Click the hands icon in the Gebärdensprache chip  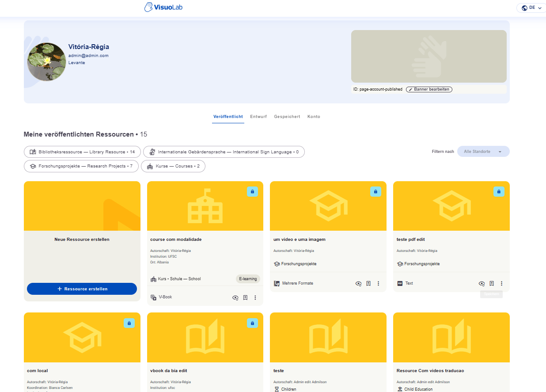tap(152, 152)
